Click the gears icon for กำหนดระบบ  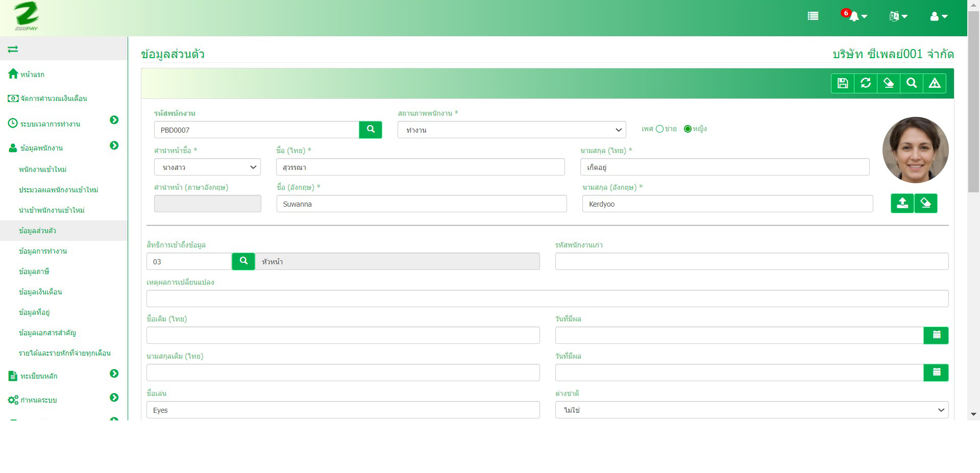click(x=13, y=400)
